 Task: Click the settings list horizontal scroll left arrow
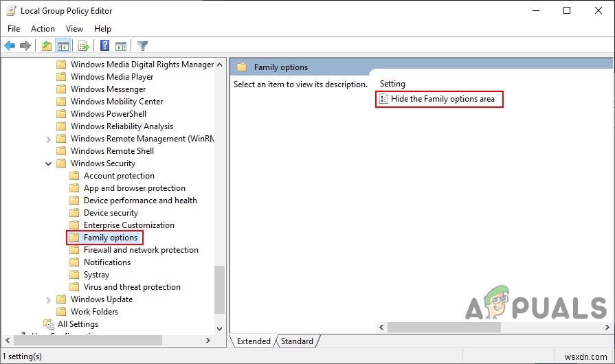click(x=381, y=327)
